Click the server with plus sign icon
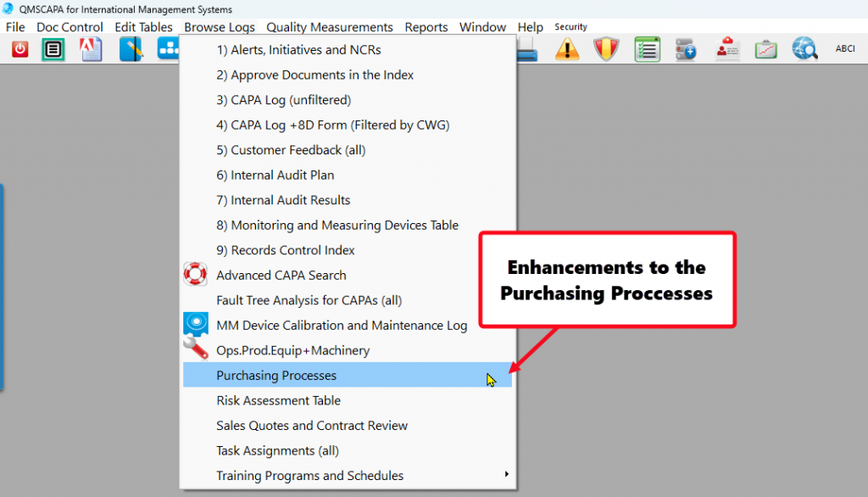This screenshot has height=497, width=868. click(x=686, y=49)
